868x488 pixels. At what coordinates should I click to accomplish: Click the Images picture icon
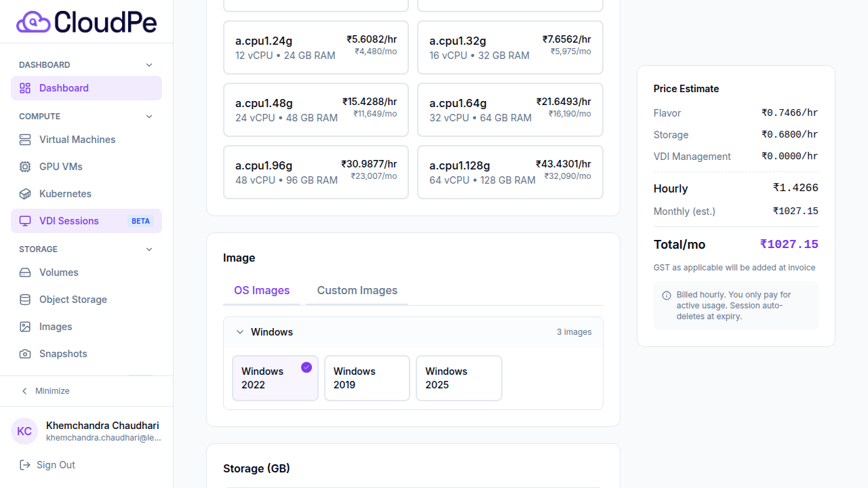pos(25,327)
